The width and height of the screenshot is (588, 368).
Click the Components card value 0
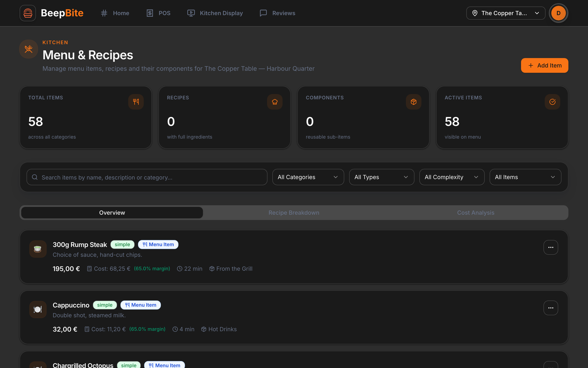[x=310, y=121]
